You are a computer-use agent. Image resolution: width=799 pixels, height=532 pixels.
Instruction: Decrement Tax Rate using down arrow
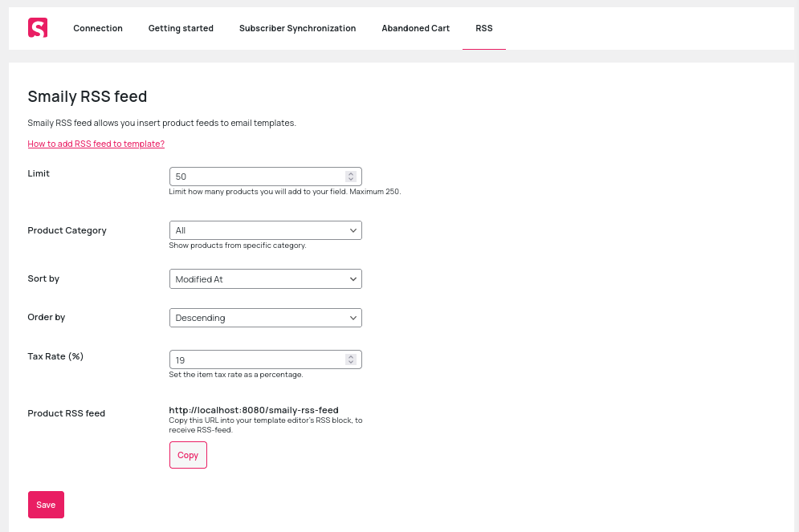coord(351,363)
